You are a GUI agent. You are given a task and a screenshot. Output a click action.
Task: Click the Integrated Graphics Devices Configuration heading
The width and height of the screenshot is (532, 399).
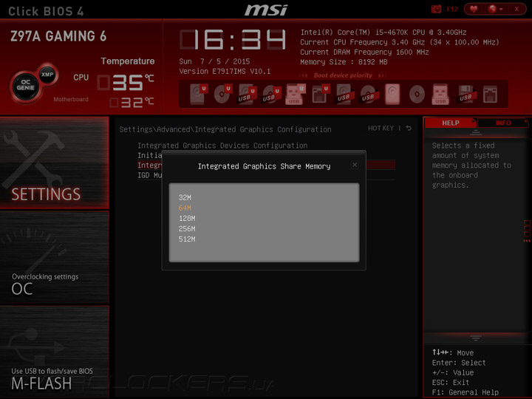coord(222,146)
